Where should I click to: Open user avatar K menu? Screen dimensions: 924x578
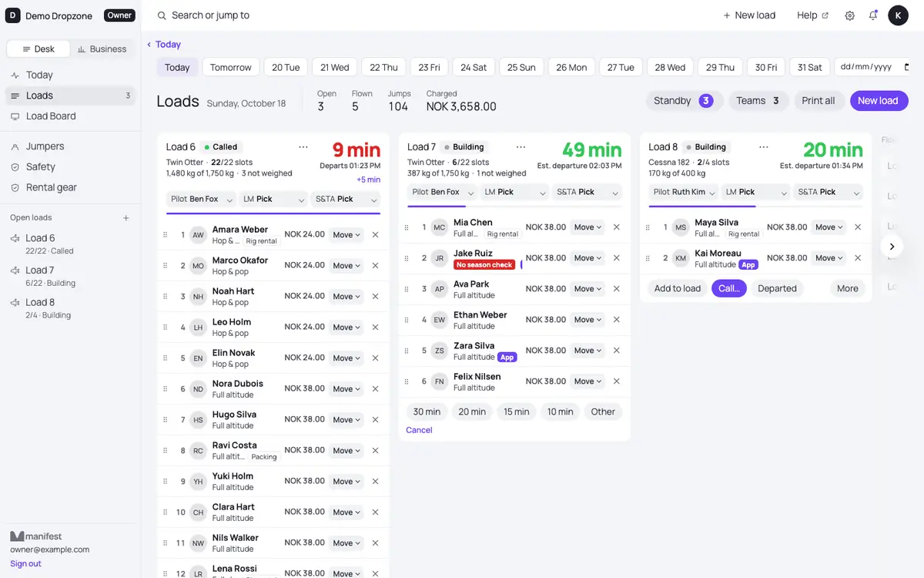coord(898,15)
